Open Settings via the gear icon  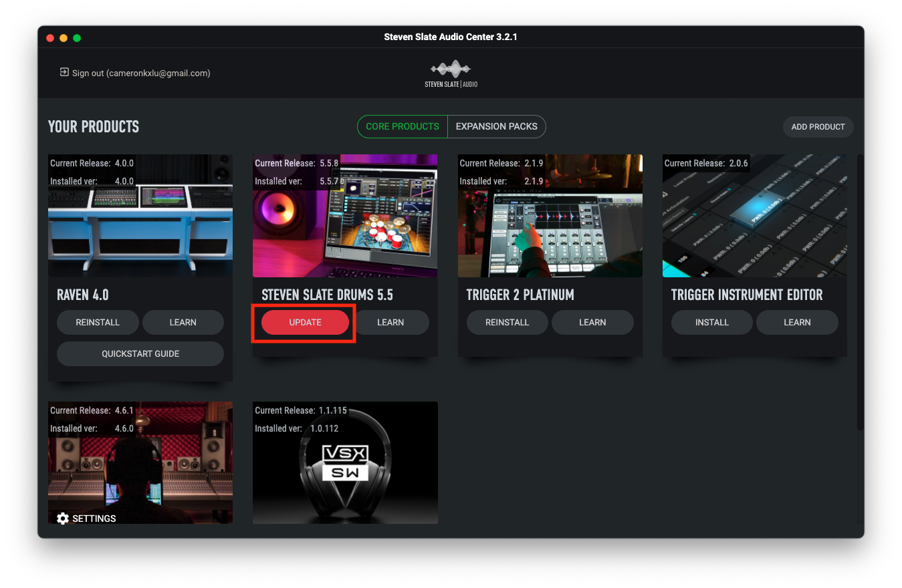tap(63, 519)
